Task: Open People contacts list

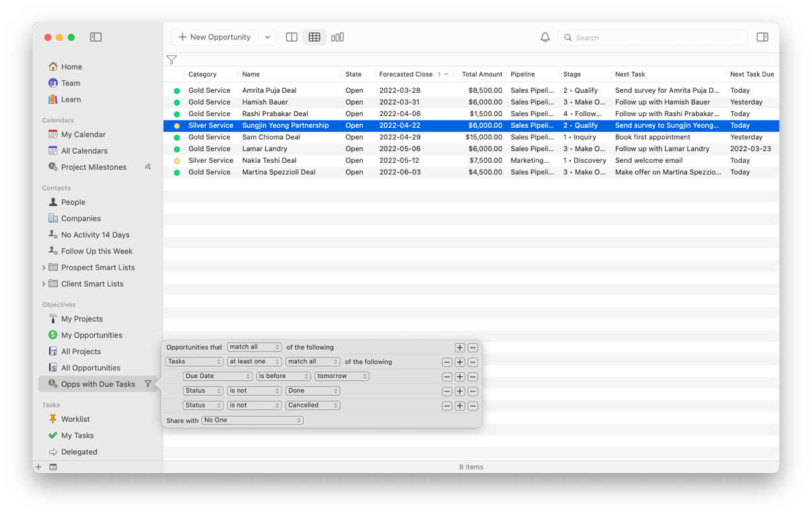Action: coord(73,202)
